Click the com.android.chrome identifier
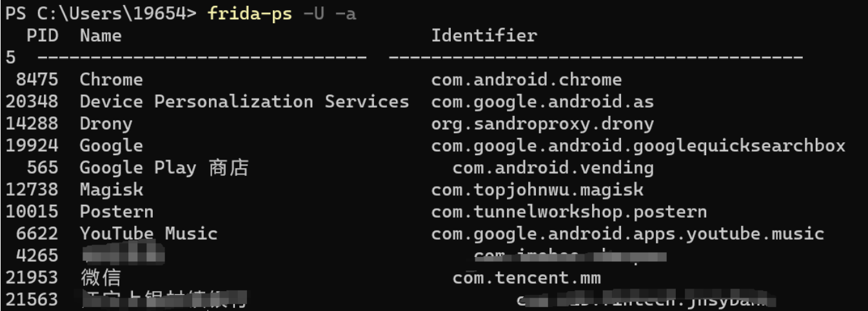Screen dimensions: 868x311 (x=526, y=80)
